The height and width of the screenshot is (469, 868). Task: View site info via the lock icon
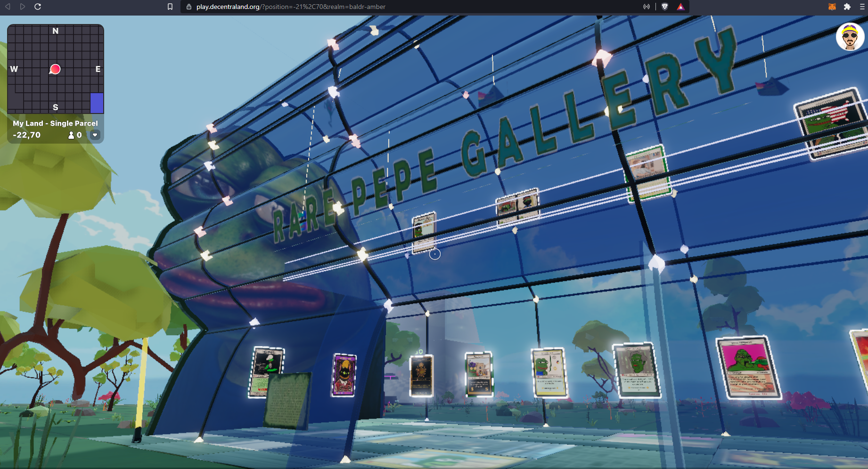pos(189,7)
